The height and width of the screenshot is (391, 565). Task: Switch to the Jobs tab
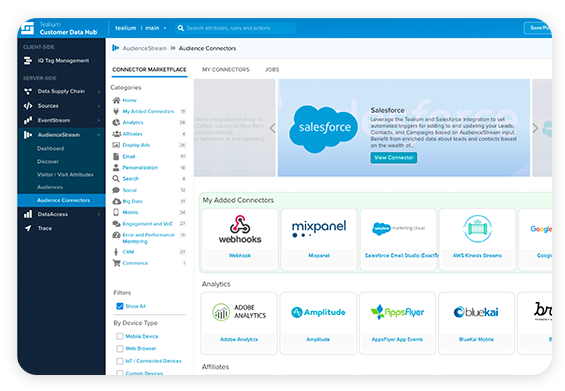272,70
